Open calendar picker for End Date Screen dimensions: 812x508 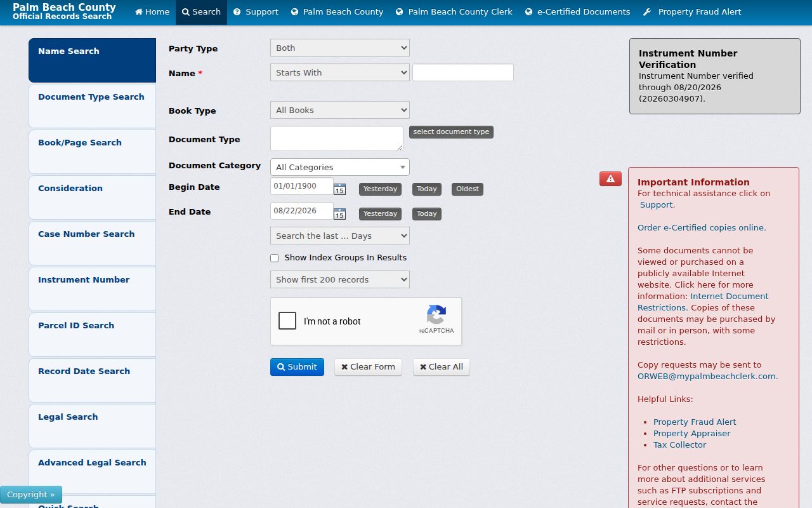pos(339,214)
